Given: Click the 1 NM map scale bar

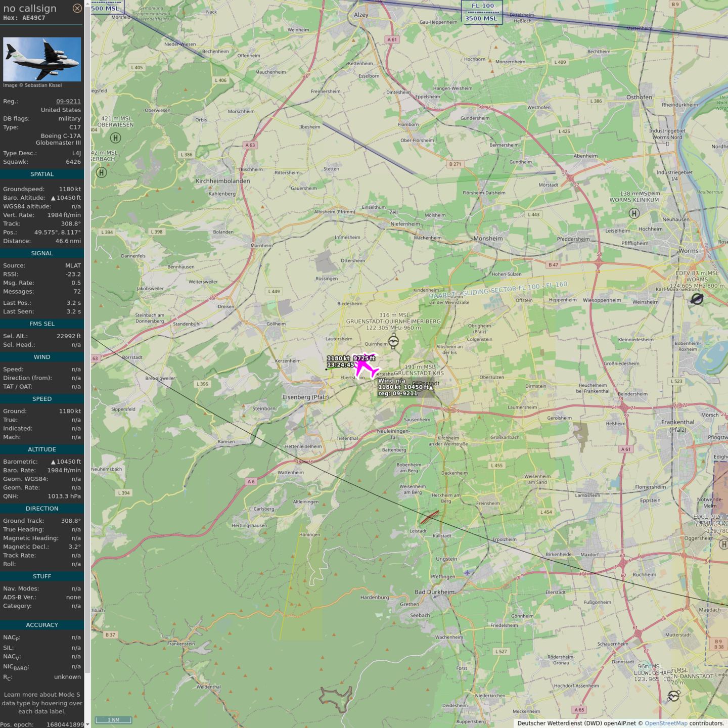Looking at the screenshot, I should (113, 719).
